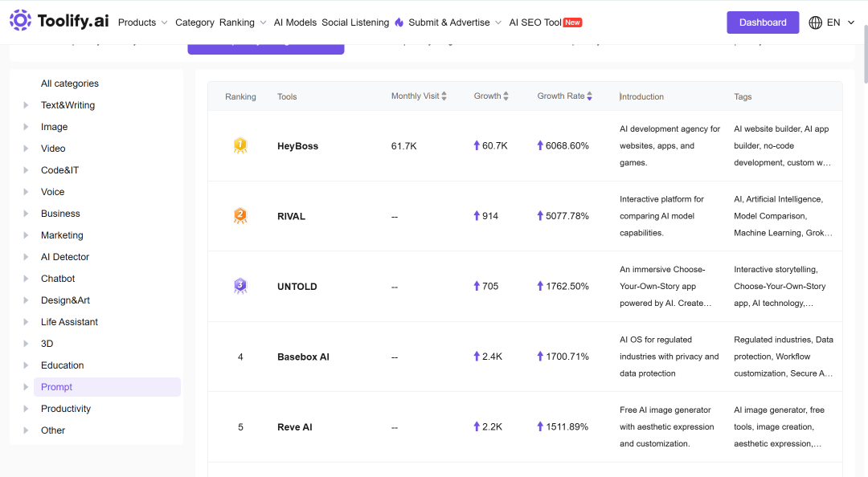Image resolution: width=868 pixels, height=477 pixels.
Task: Expand the Productivity category arrow
Action: (26, 409)
